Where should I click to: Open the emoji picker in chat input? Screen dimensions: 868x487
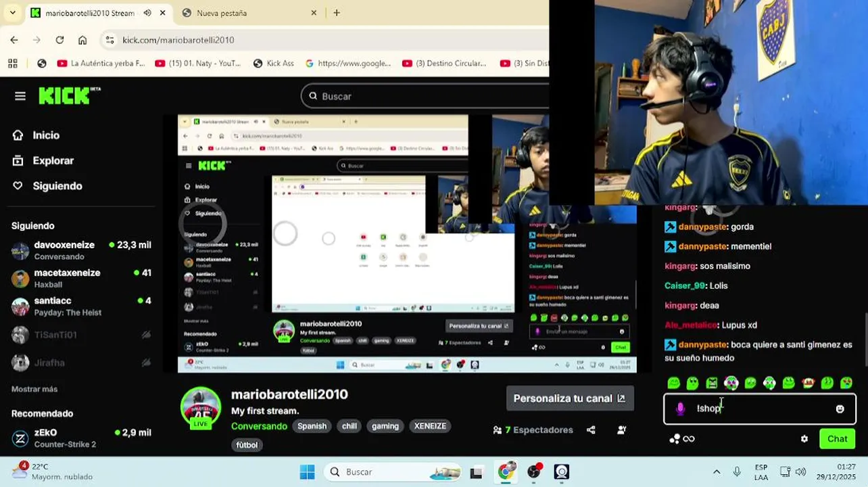(840, 409)
